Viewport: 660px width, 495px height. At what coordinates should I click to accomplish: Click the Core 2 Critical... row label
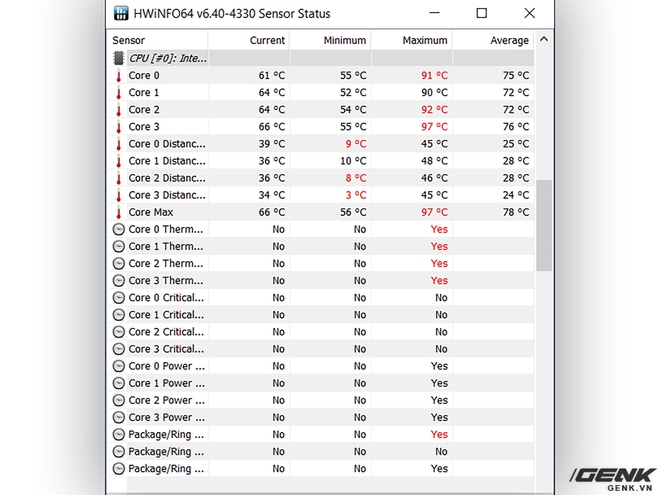click(166, 332)
